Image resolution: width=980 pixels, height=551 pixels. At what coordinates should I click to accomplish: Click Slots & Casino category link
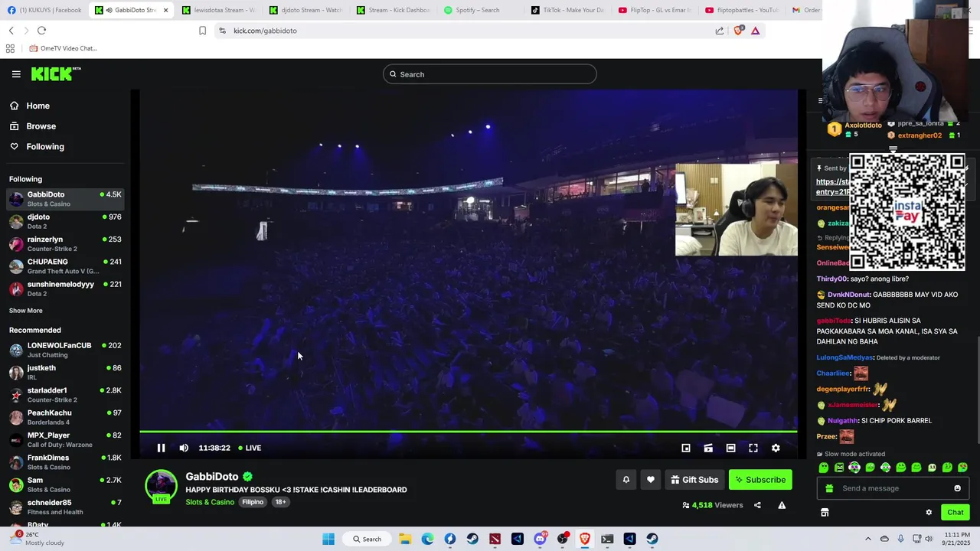click(x=210, y=502)
